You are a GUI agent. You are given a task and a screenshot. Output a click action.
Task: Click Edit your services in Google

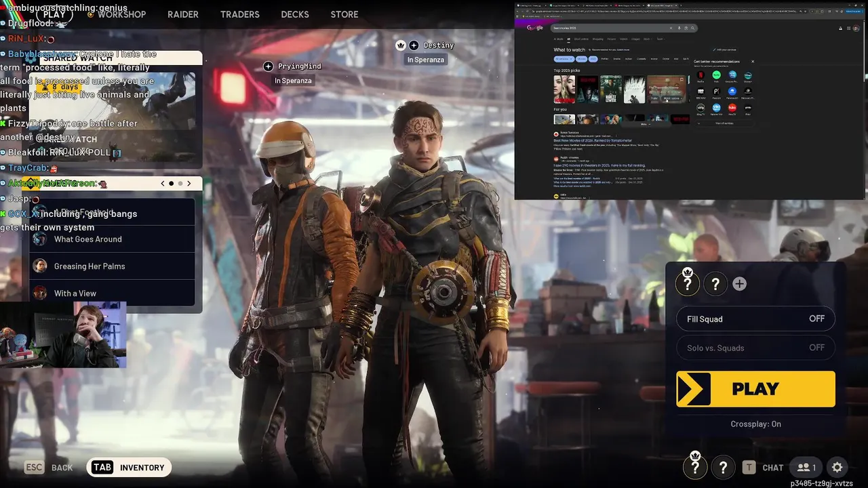[725, 49]
